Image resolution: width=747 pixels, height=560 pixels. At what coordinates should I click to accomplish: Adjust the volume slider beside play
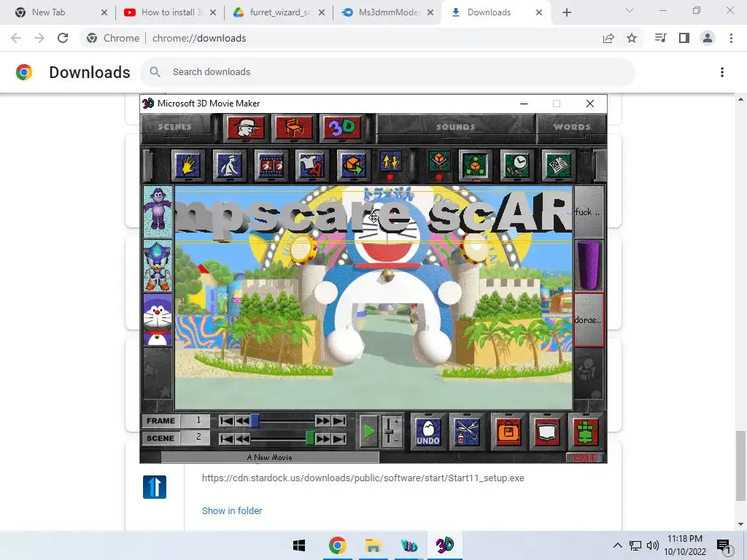pos(391,432)
